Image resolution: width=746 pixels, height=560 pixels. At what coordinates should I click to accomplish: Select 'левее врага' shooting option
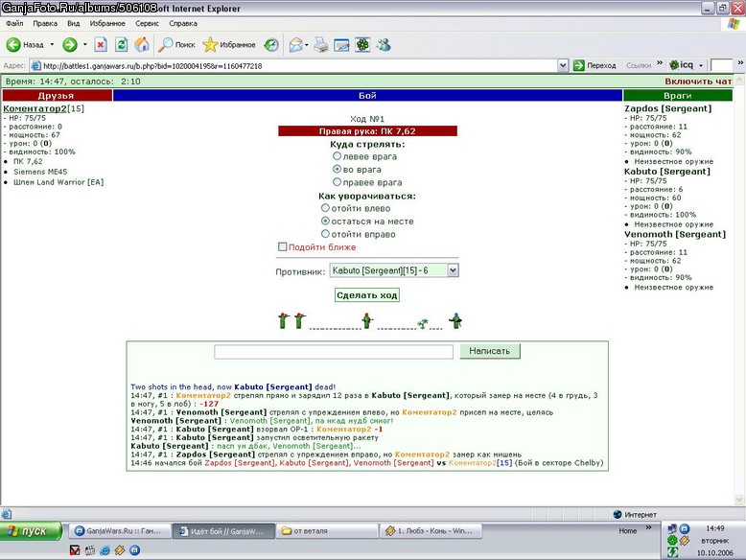(337, 156)
